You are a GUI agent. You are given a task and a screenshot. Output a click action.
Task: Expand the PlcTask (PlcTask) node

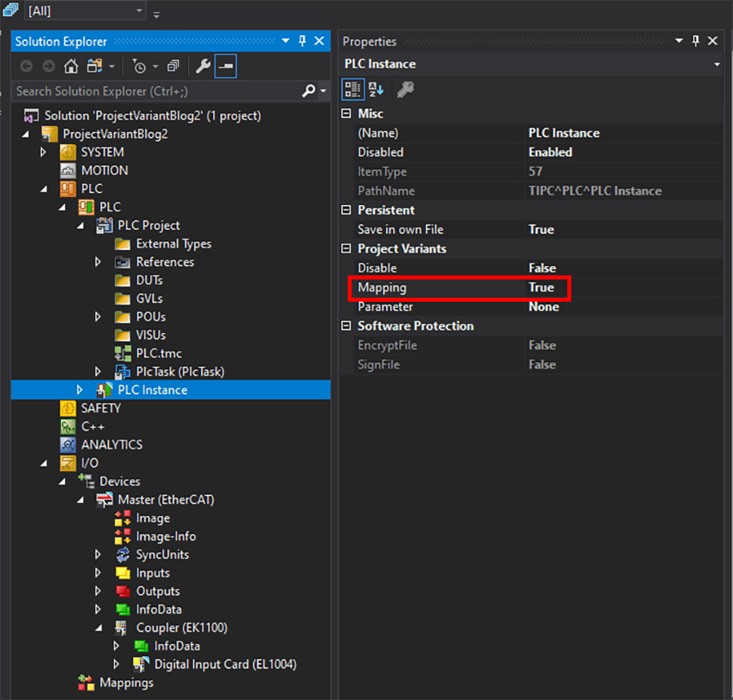tap(99, 372)
